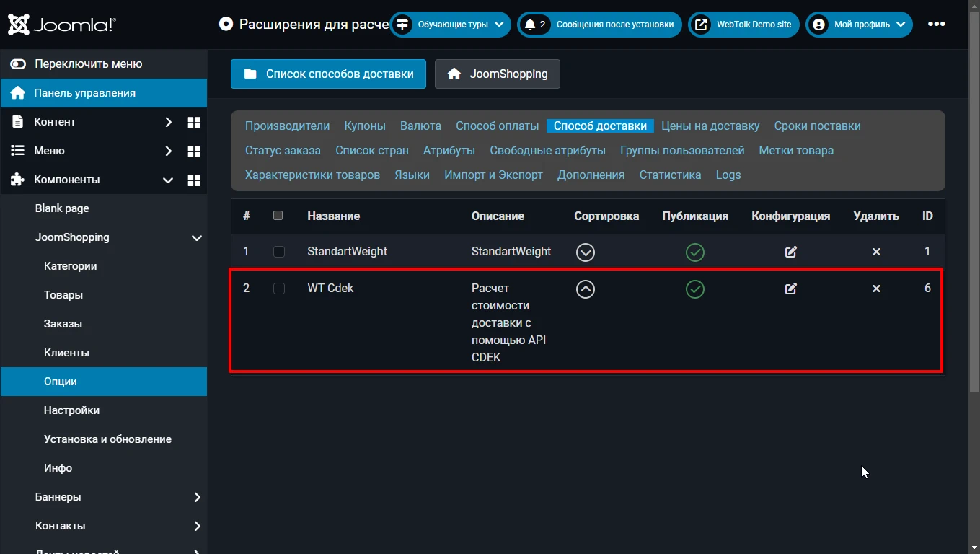Open the Сроки поставки link
980x554 pixels.
[818, 126]
